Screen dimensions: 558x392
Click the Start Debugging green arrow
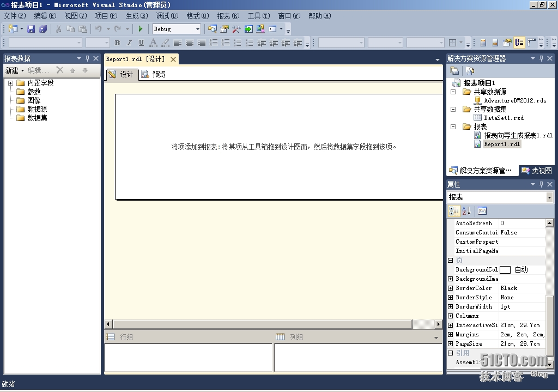point(141,29)
